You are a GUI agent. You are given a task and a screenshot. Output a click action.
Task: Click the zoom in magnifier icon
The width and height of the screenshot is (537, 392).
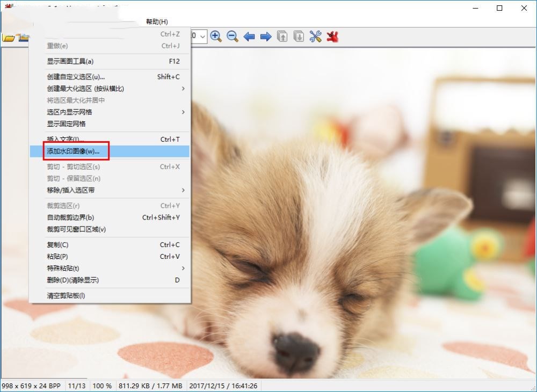click(216, 37)
